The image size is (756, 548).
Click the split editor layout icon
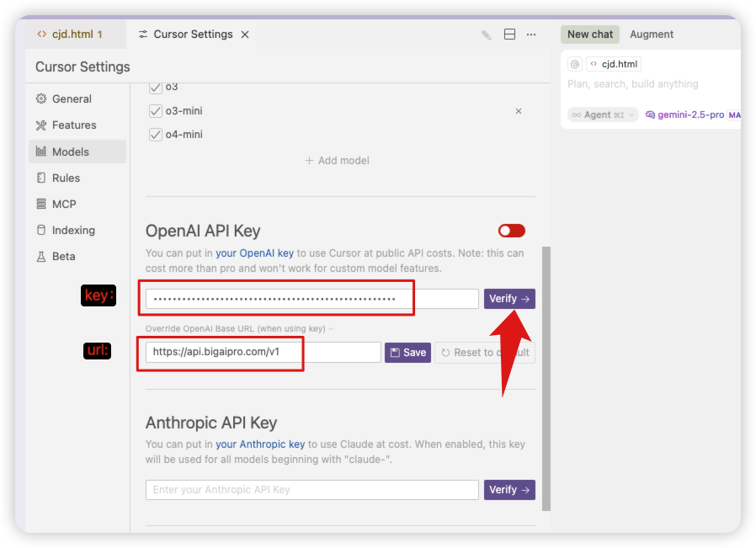pos(509,35)
